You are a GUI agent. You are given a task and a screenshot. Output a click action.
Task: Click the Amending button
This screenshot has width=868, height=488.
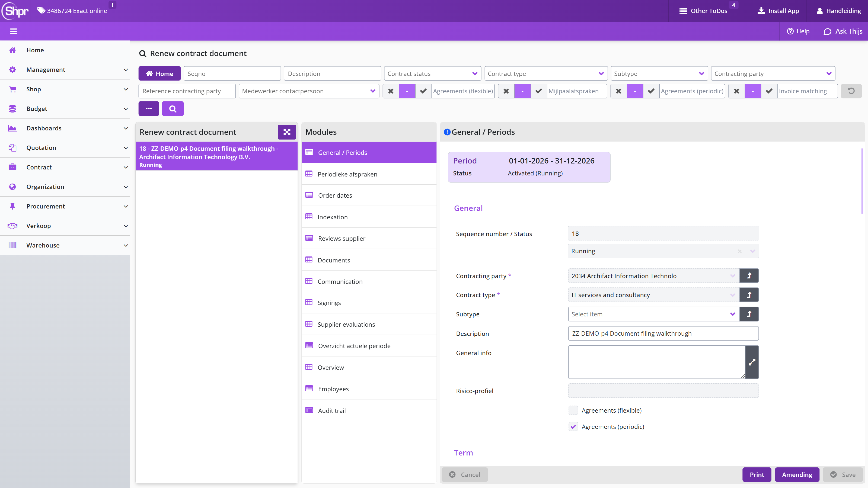pyautogui.click(x=797, y=474)
